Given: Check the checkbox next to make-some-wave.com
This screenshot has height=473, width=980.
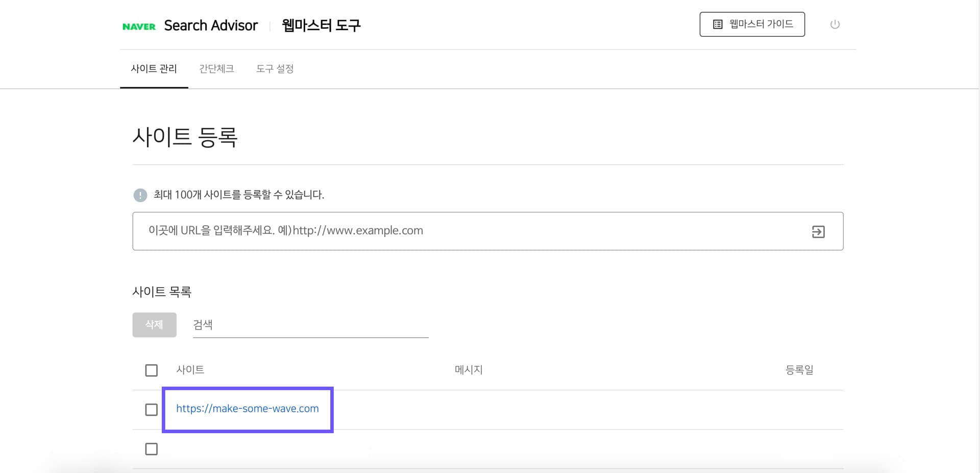Looking at the screenshot, I should coord(151,409).
